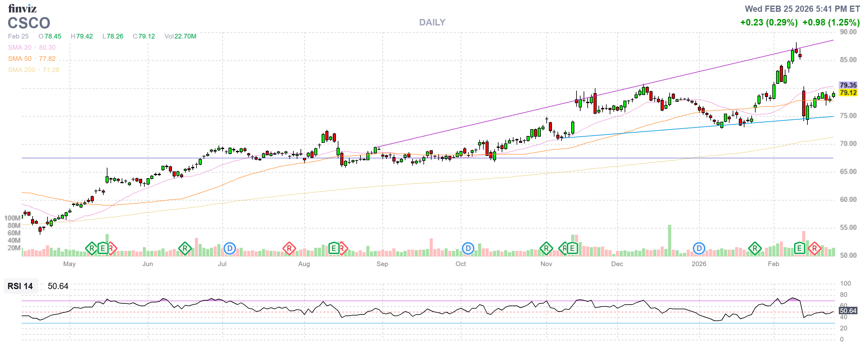Click the RSI 14 indicator label

point(20,286)
